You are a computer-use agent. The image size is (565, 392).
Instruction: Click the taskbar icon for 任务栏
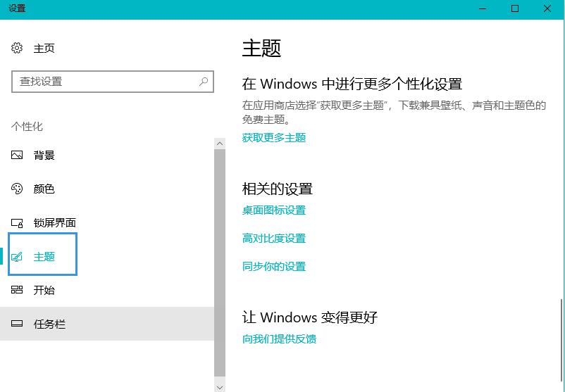pyautogui.click(x=17, y=324)
